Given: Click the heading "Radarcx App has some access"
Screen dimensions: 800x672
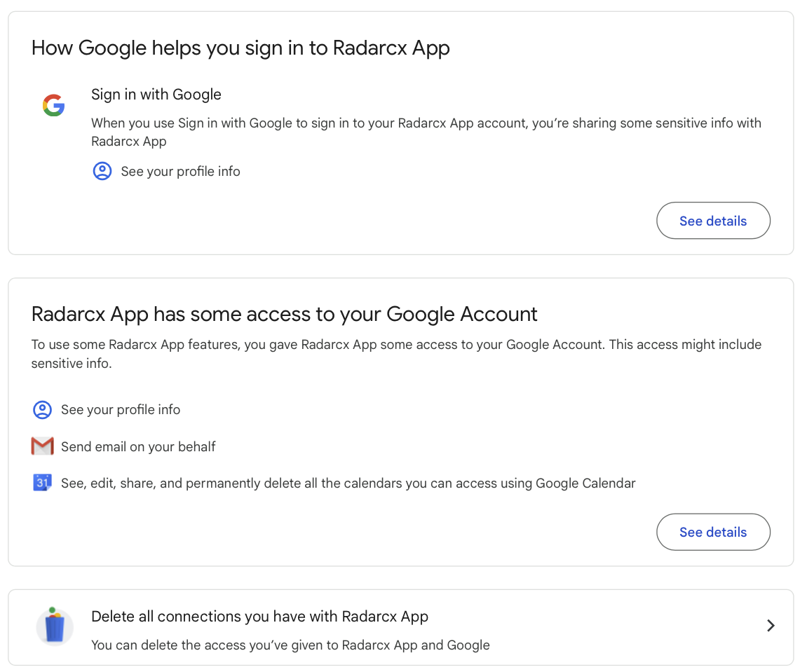Looking at the screenshot, I should coord(284,313).
